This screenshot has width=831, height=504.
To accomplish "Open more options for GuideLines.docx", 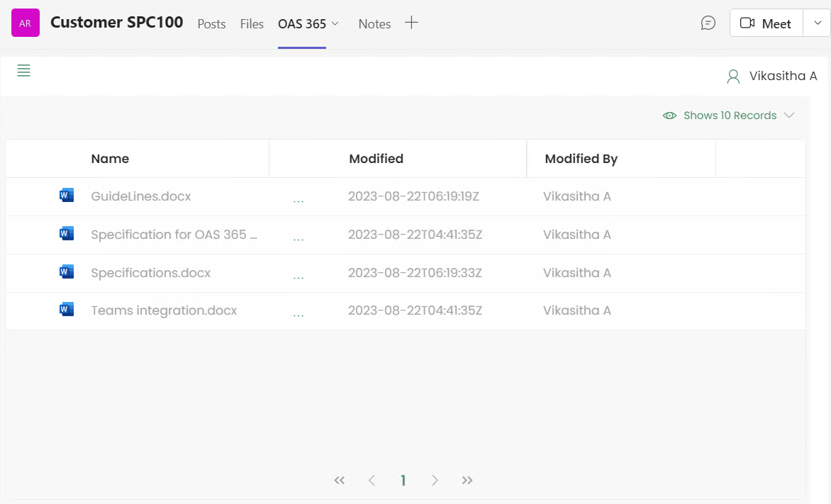I will pyautogui.click(x=299, y=198).
